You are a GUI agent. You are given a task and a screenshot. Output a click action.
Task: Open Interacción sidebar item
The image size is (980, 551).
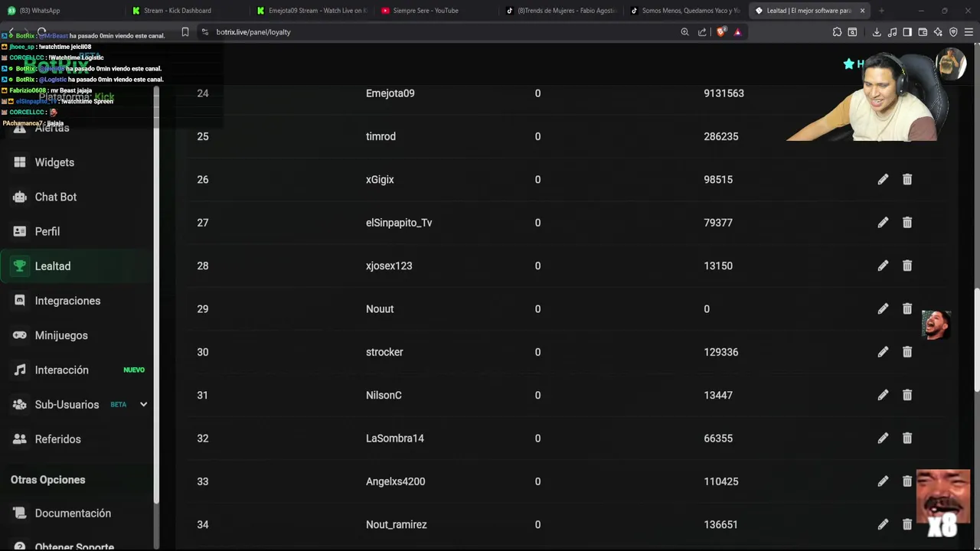77,370
